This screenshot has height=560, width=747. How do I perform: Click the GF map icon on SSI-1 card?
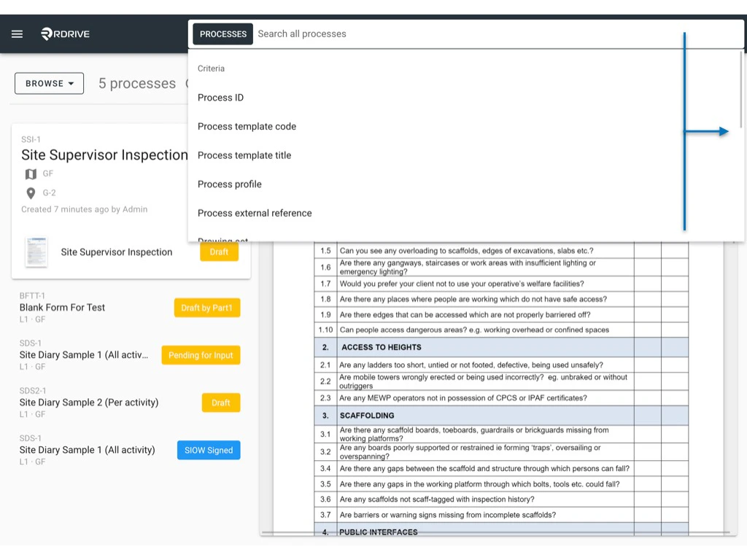click(x=30, y=174)
